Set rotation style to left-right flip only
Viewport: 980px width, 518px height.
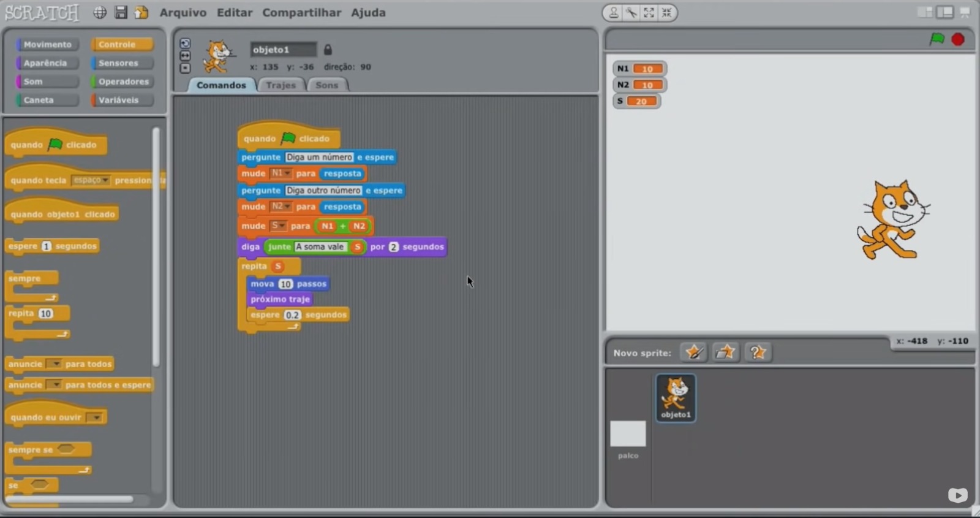185,56
